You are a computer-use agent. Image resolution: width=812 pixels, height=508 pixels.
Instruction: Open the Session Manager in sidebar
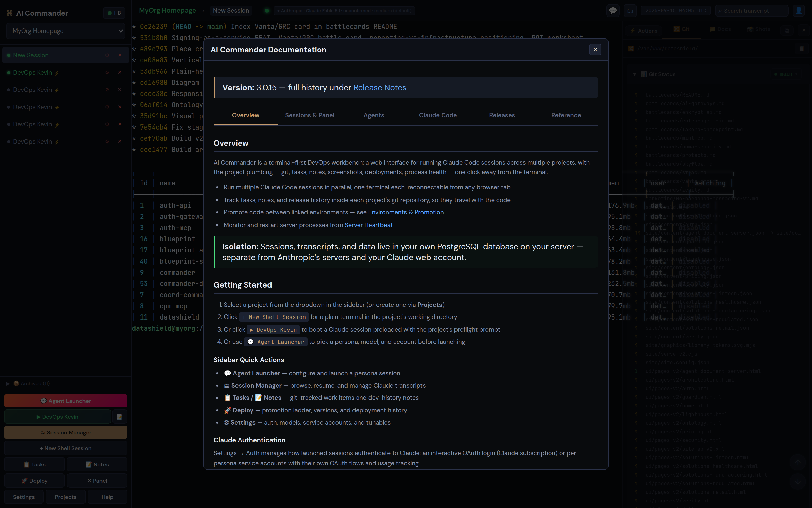65,432
